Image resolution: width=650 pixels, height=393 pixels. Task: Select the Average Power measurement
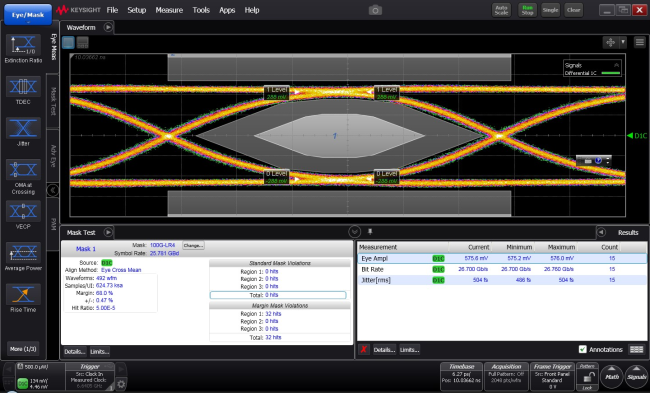pyautogui.click(x=23, y=252)
